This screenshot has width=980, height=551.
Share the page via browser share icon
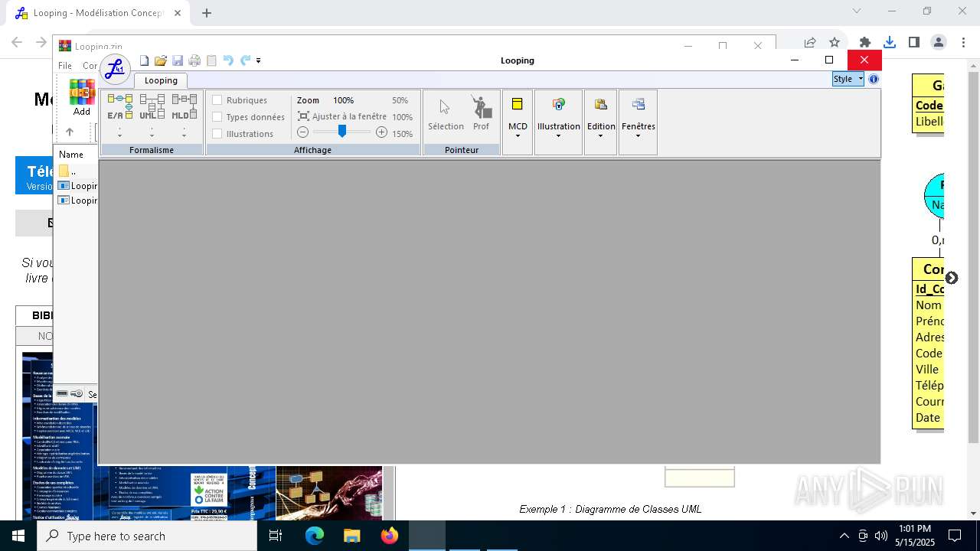(x=810, y=43)
